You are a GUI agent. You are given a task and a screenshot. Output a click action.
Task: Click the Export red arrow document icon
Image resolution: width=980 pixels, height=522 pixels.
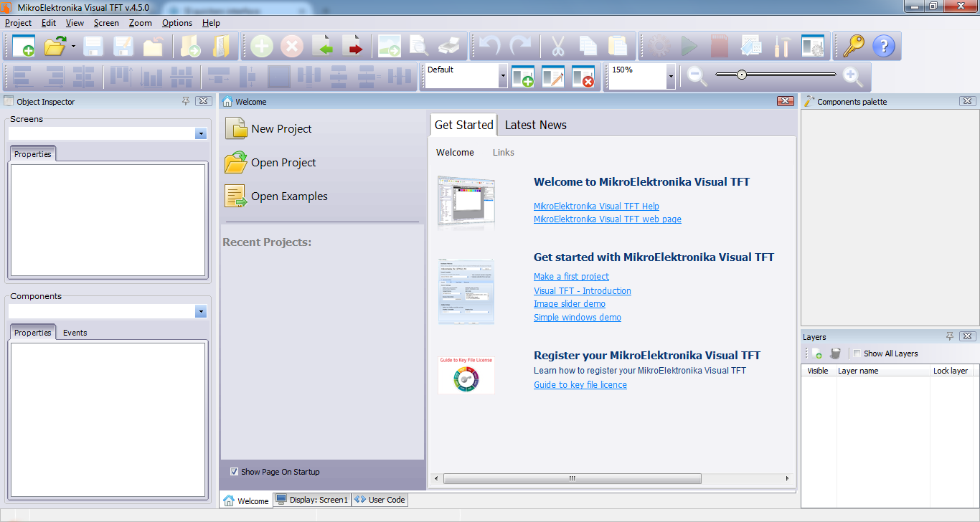(x=352, y=47)
